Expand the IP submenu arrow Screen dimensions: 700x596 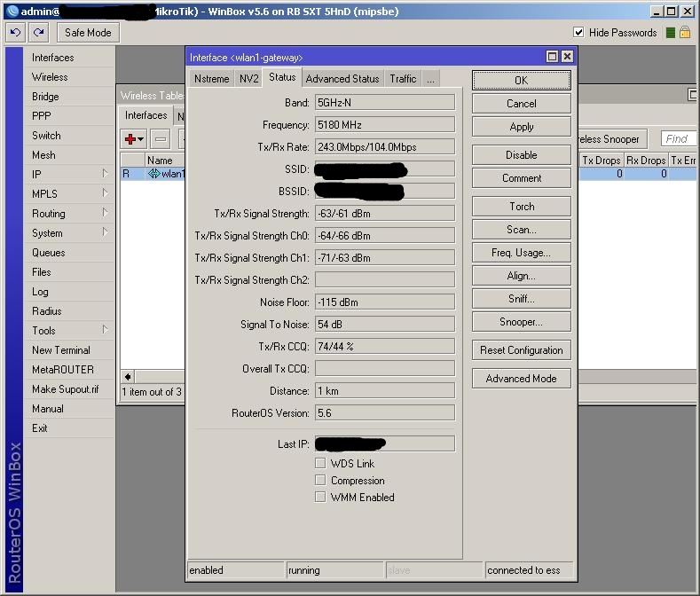tap(105, 173)
